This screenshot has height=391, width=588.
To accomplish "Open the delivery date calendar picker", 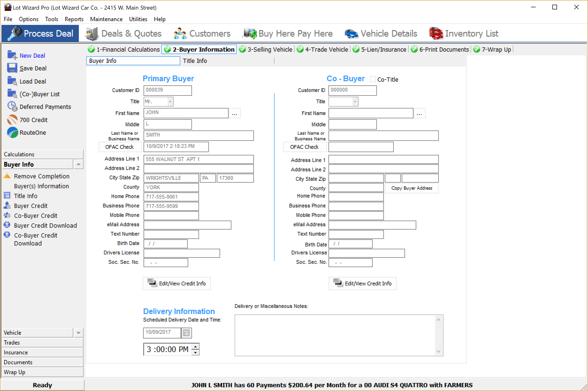I will 186,333.
